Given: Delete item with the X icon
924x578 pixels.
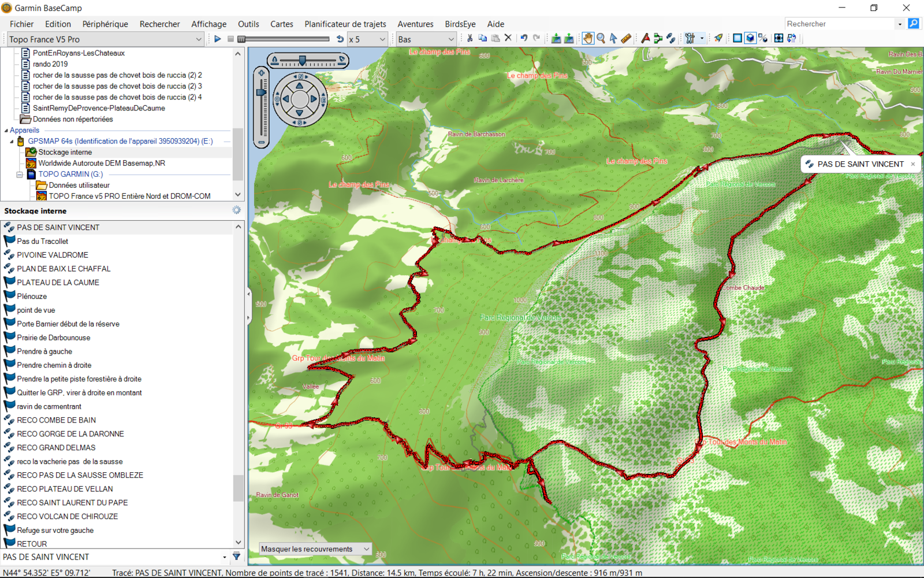Looking at the screenshot, I should click(508, 38).
